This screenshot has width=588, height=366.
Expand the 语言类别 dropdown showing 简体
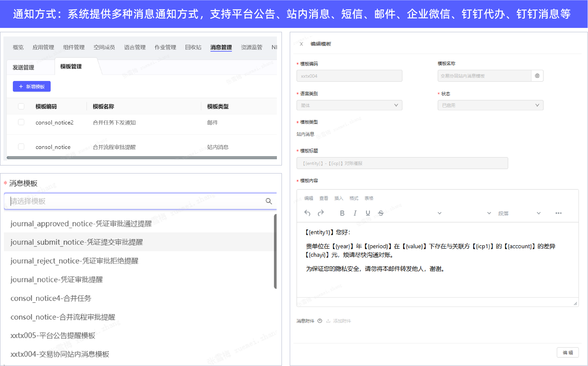tap(349, 105)
